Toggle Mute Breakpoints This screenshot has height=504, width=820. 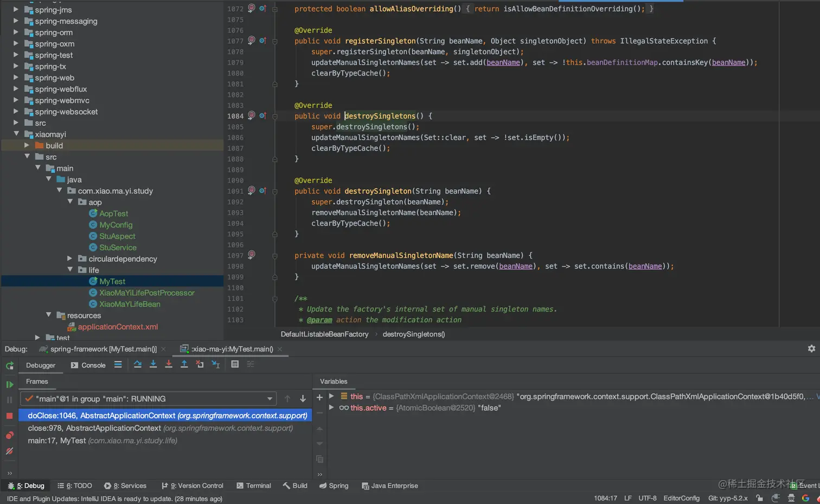point(10,451)
